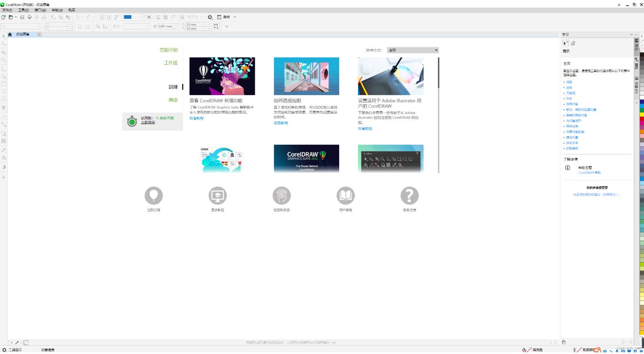
Task: Click the Home icon on welcome tab
Action: (10, 34)
